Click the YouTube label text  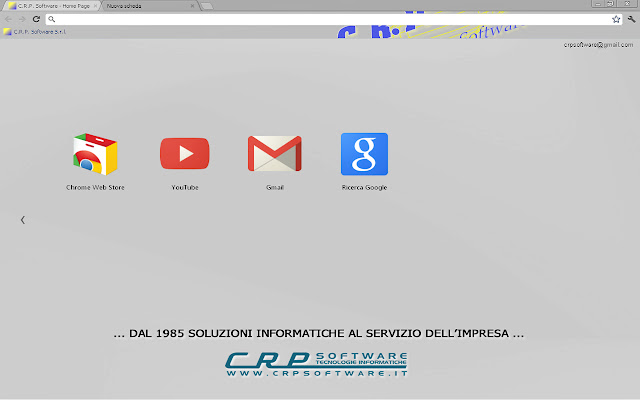(185, 187)
